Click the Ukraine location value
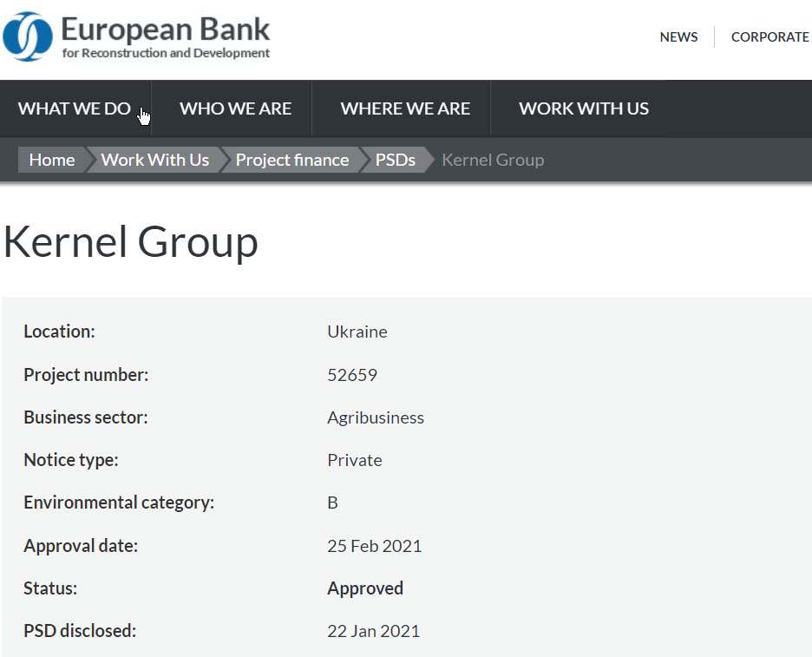Viewport: 812px width, 657px height. 357,332
